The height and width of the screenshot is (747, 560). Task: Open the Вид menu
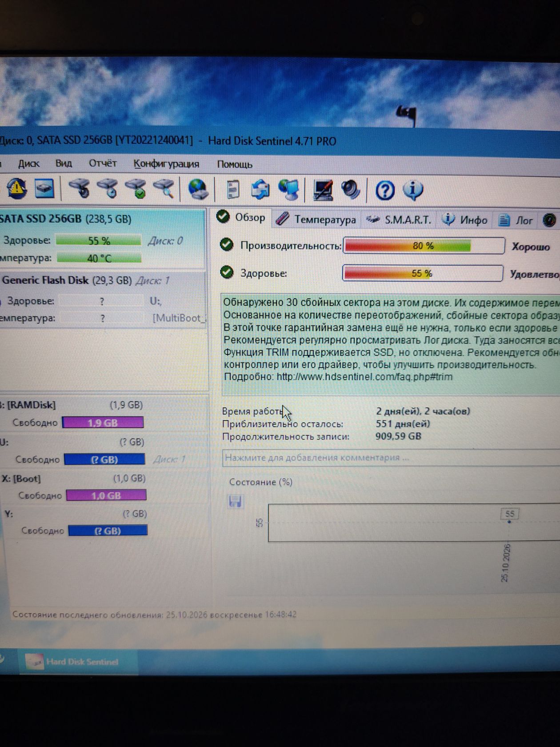coord(64,164)
